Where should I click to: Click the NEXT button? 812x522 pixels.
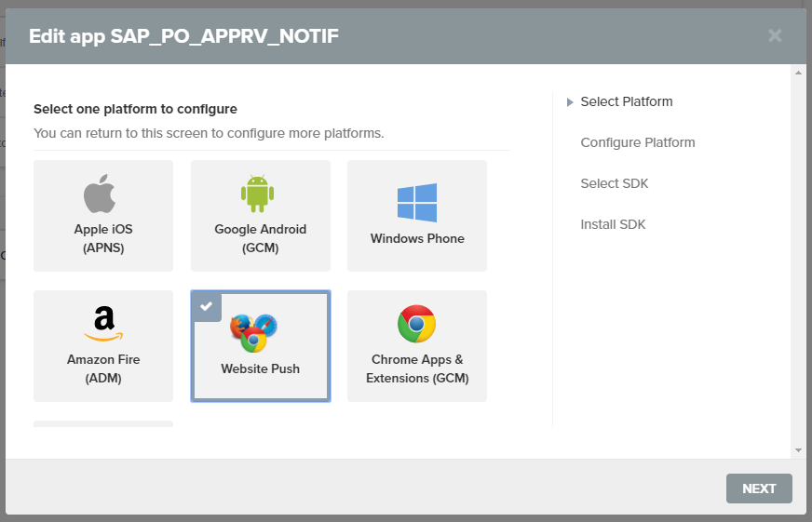click(x=759, y=489)
